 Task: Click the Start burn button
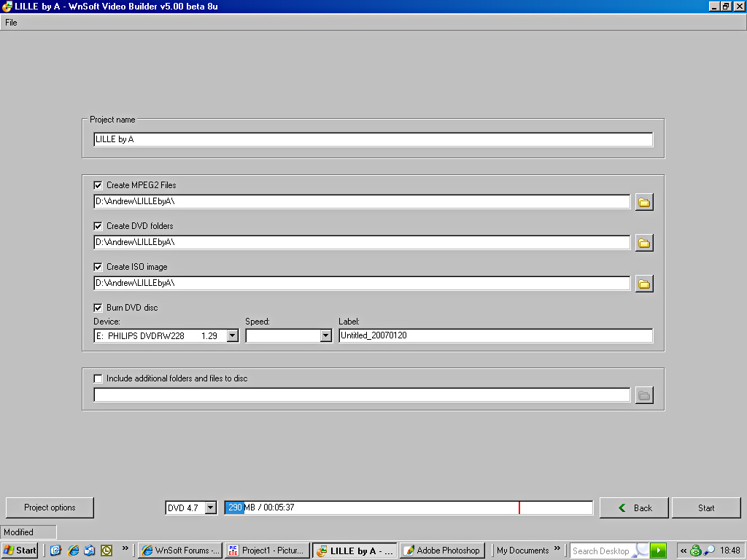click(706, 507)
